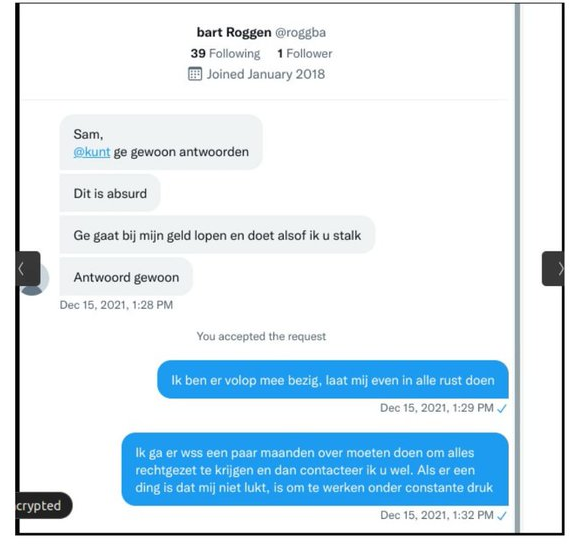Click the 'crypted' badge label
574x544 pixels.
[38, 506]
